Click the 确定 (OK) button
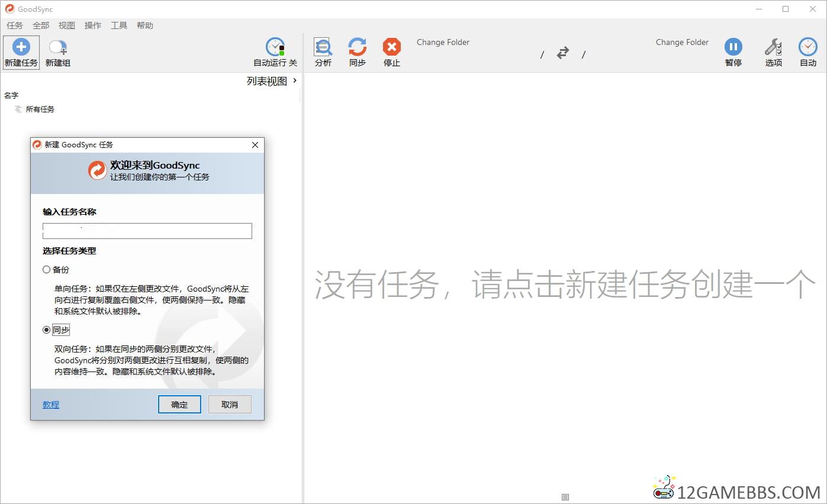Screen dimensions: 827x504 (x=179, y=405)
